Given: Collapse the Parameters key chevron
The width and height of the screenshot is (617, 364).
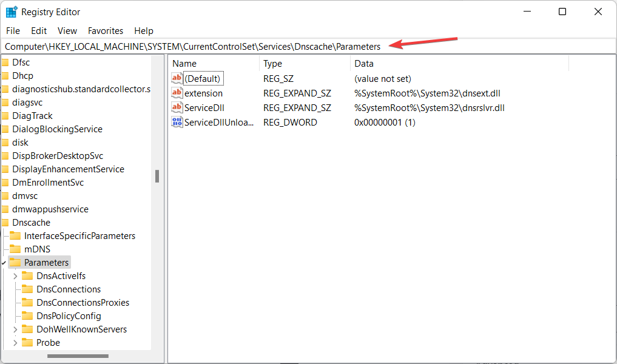Looking at the screenshot, I should click(x=4, y=263).
